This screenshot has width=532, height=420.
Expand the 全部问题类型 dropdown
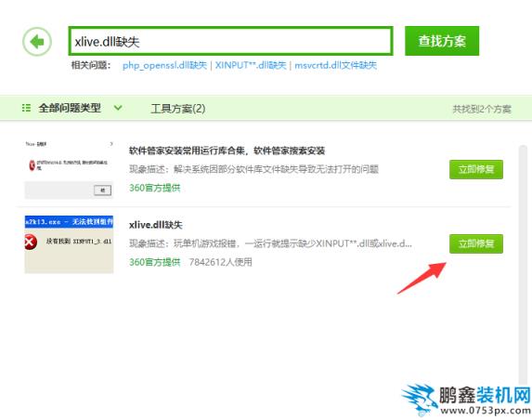[70, 108]
